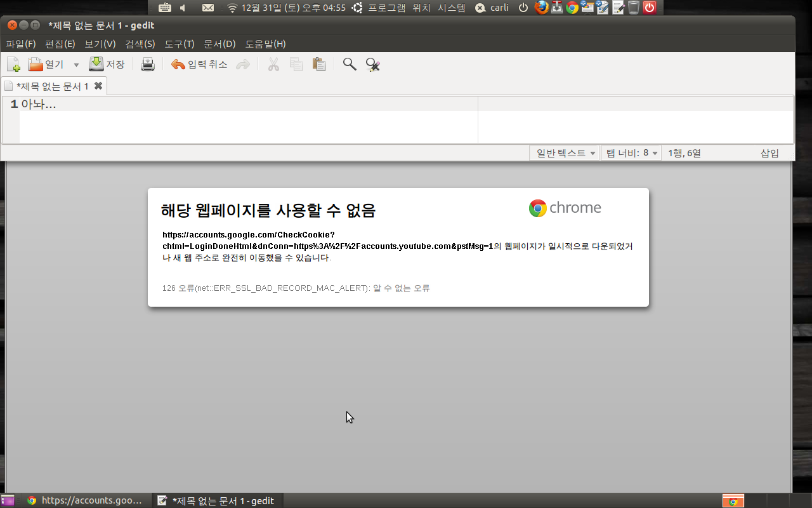This screenshot has width=812, height=508.
Task: Click the Chrome logo on the error page
Action: tap(565, 208)
